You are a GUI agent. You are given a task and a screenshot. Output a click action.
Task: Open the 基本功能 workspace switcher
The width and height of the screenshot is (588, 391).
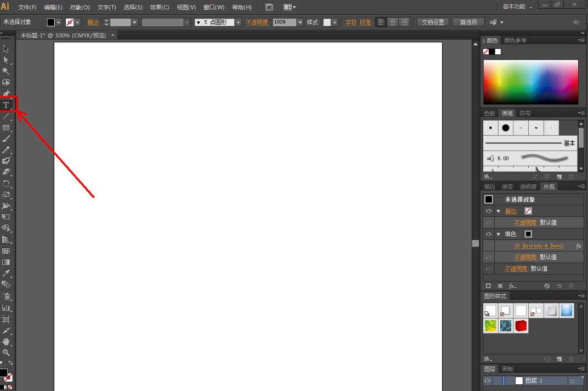517,7
